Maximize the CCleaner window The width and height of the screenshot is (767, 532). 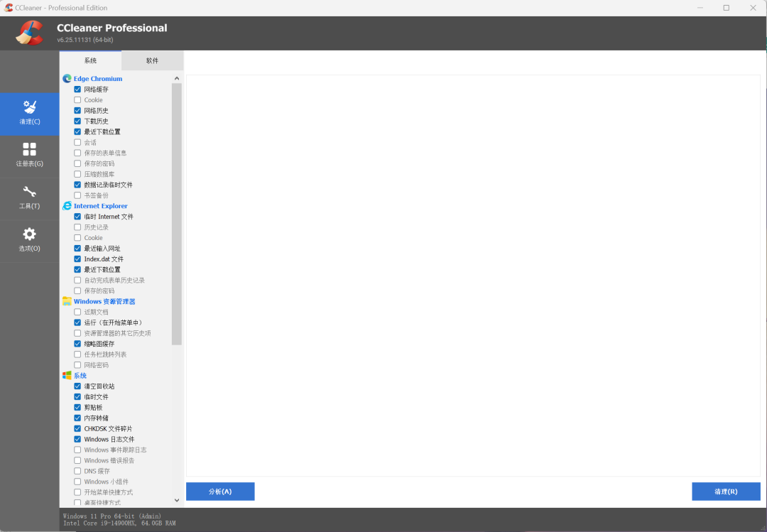tap(727, 8)
